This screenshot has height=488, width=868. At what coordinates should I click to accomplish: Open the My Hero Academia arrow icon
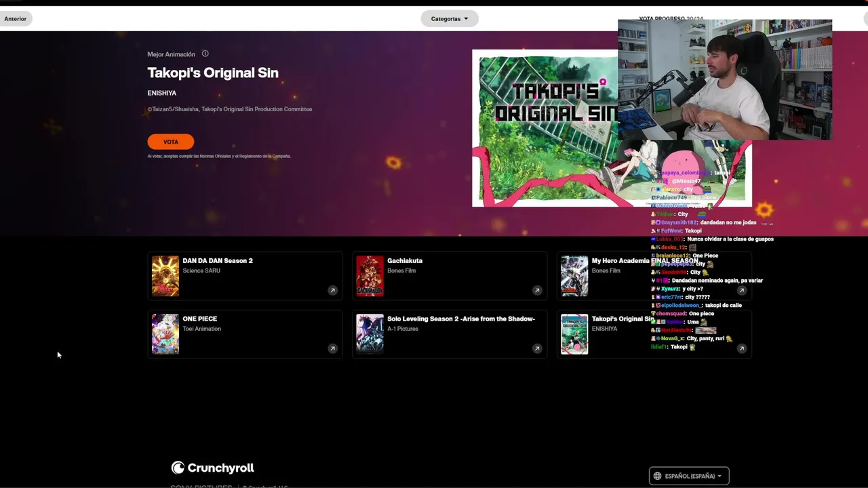pos(742,290)
